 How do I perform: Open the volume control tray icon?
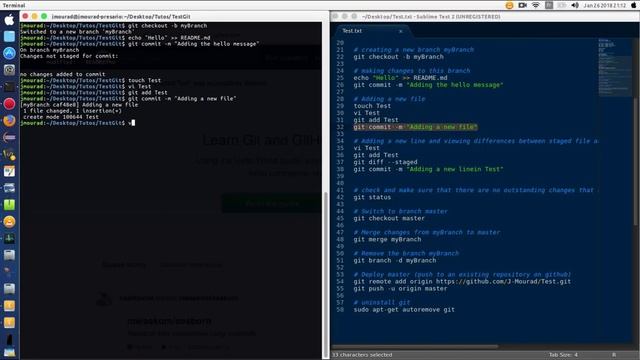pos(575,5)
